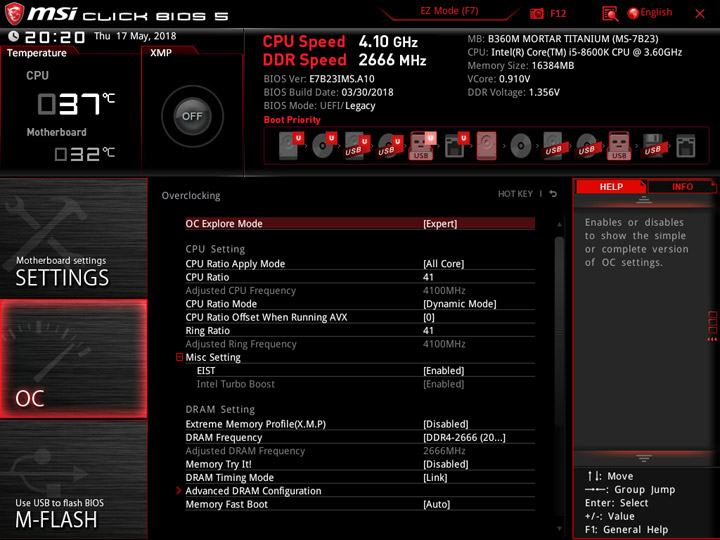Change language via English label

(656, 12)
